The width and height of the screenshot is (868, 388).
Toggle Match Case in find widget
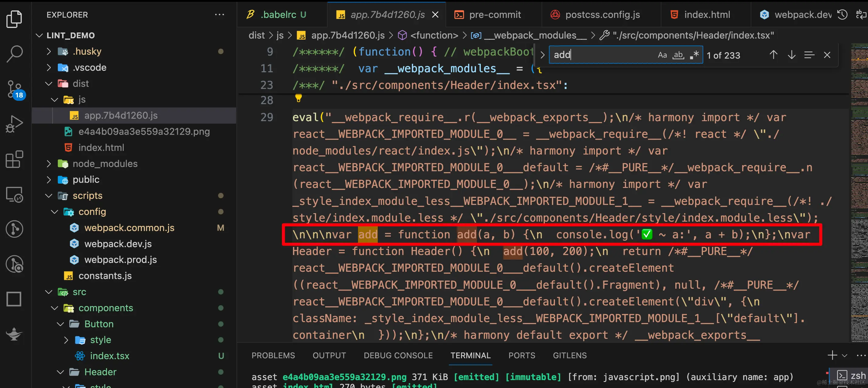tap(663, 55)
